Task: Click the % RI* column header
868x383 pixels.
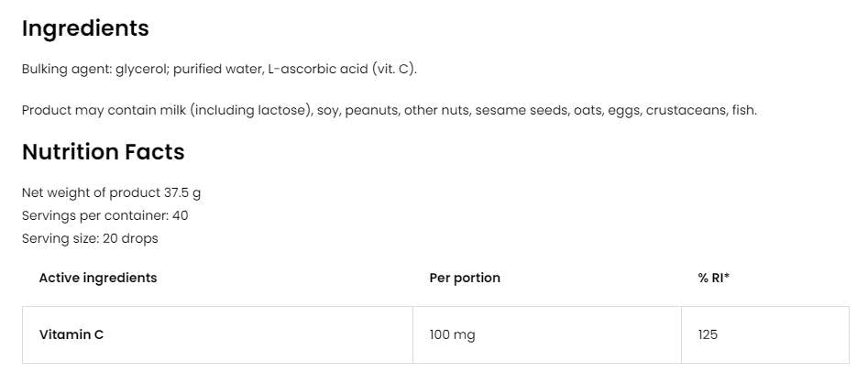Action: point(714,278)
